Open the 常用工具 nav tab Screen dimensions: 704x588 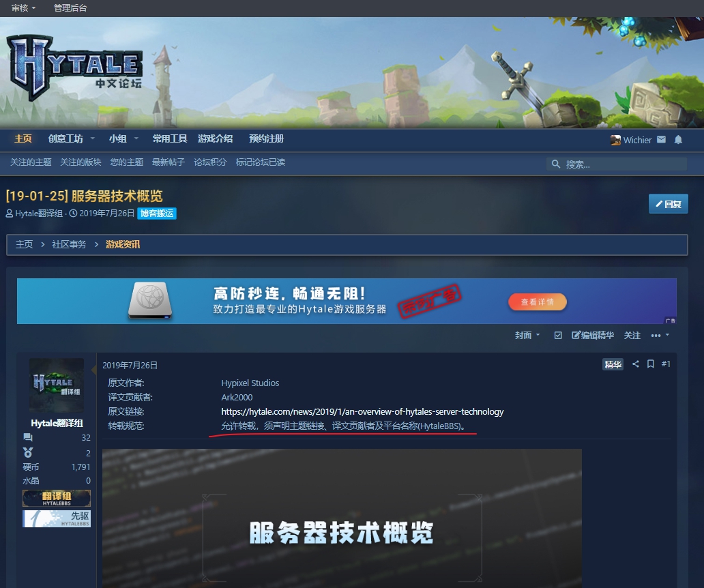pyautogui.click(x=170, y=138)
